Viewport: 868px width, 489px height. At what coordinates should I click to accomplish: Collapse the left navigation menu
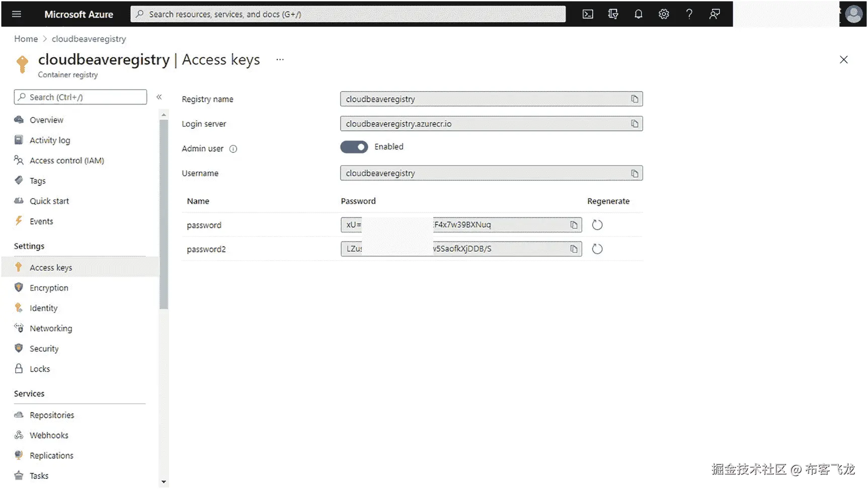click(159, 97)
